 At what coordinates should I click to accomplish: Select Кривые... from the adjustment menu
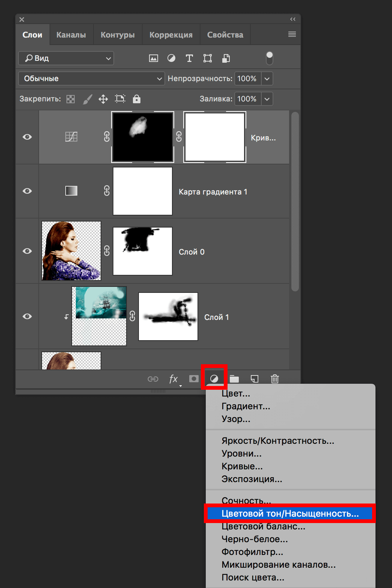242,466
